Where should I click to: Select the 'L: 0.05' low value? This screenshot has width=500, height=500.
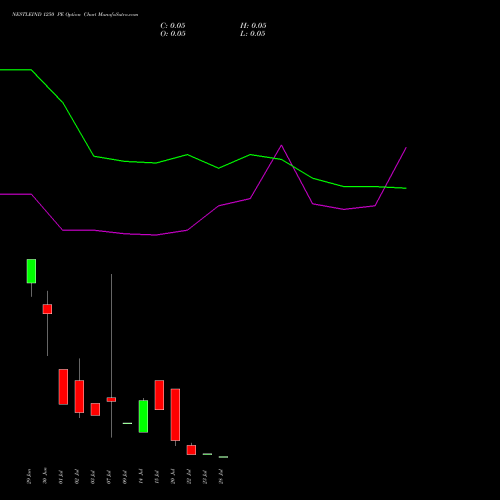coord(253,34)
